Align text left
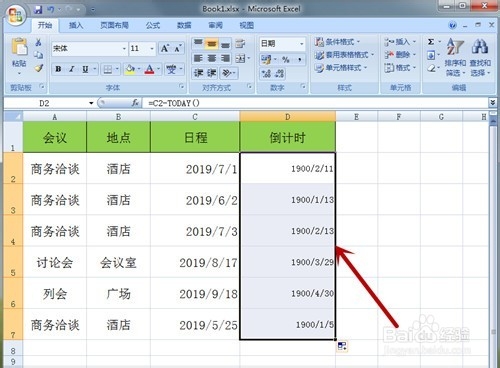 [198, 59]
